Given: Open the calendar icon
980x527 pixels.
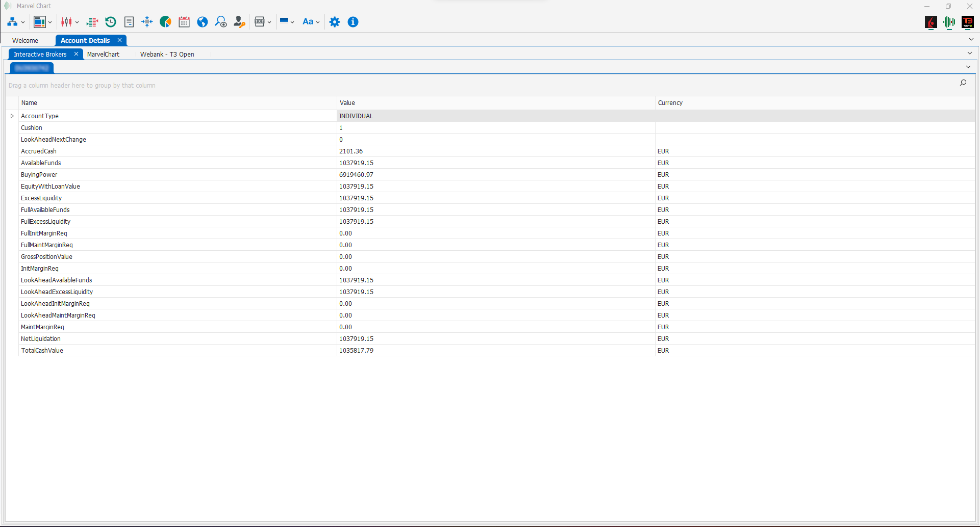Looking at the screenshot, I should (184, 22).
